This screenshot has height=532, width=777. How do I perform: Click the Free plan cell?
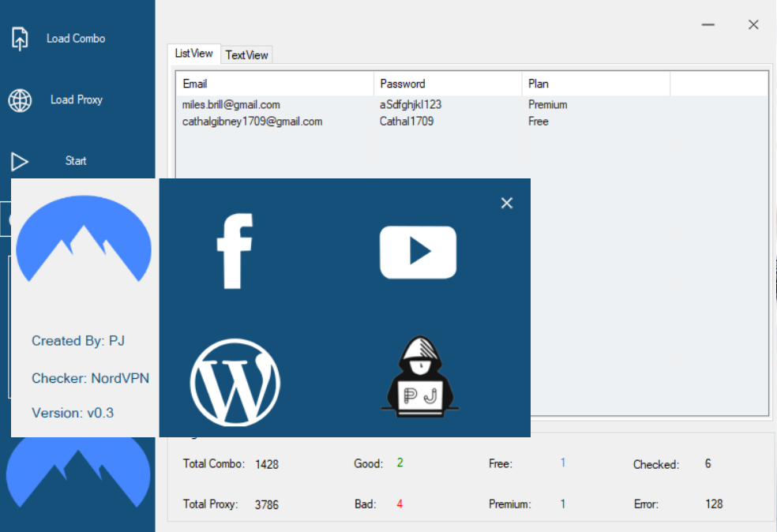pyautogui.click(x=539, y=122)
